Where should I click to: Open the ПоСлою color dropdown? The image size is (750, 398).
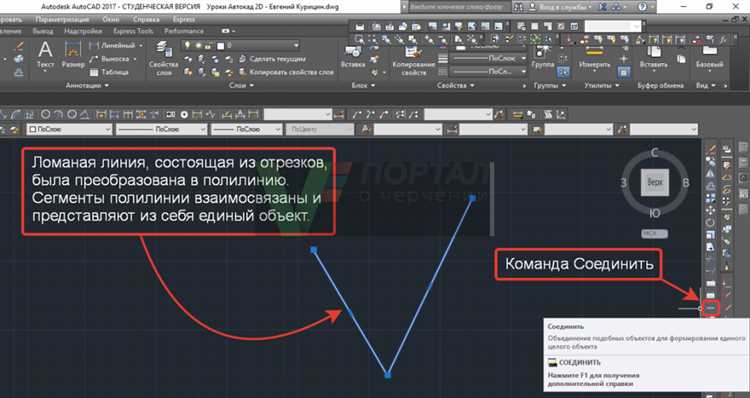coord(69,129)
